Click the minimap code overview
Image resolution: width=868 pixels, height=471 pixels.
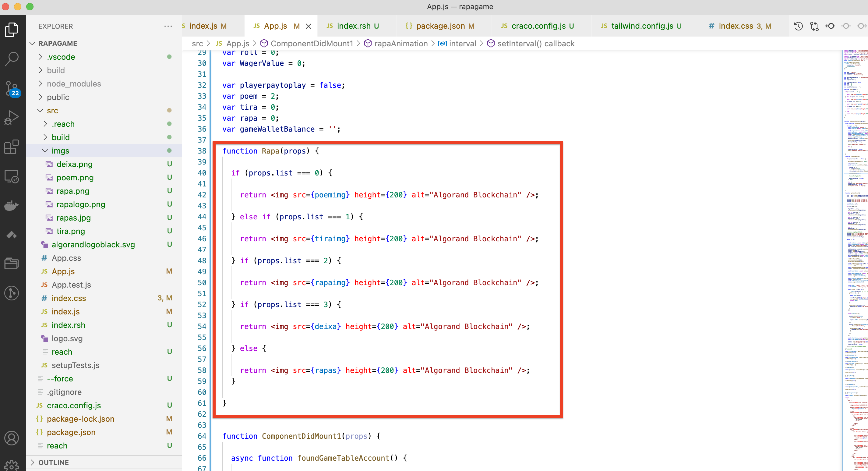[855, 236]
